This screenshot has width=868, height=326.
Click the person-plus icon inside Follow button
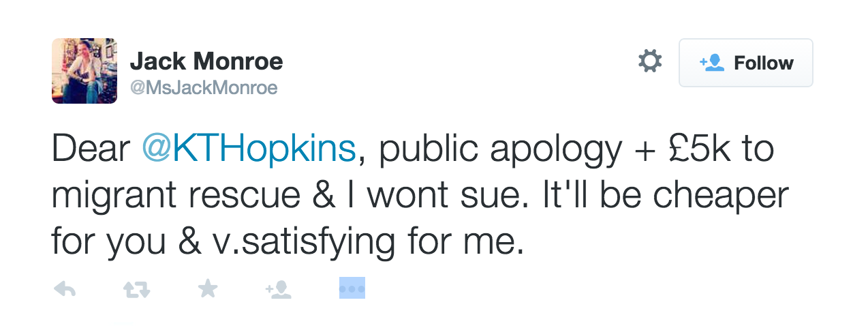711,63
